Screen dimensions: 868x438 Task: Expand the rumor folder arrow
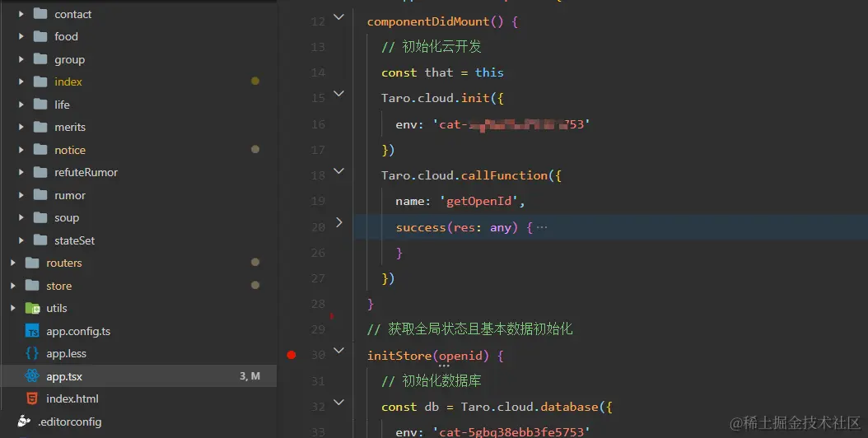[x=21, y=195]
